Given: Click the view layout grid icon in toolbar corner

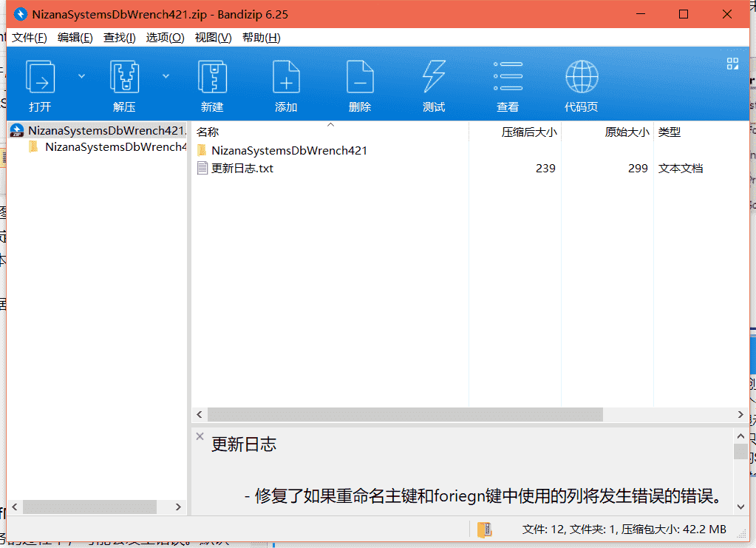Looking at the screenshot, I should [x=732, y=64].
